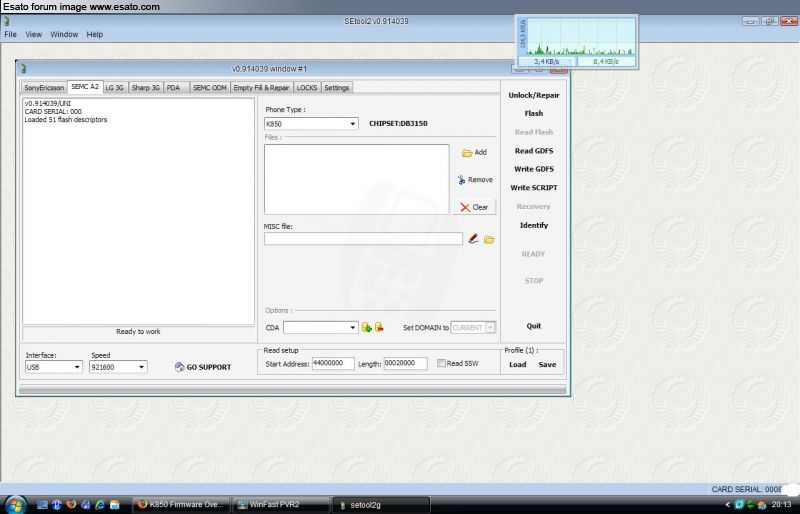800x514 pixels.
Task: Click the 20:13 taskbar clock
Action: pos(781,504)
